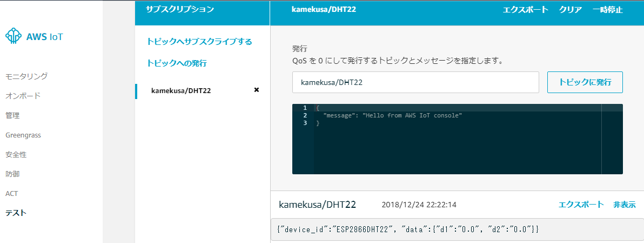Remove the kamekusa/DHT22 subscription with the X
Image resolution: width=644 pixels, height=243 pixels.
pos(257,90)
